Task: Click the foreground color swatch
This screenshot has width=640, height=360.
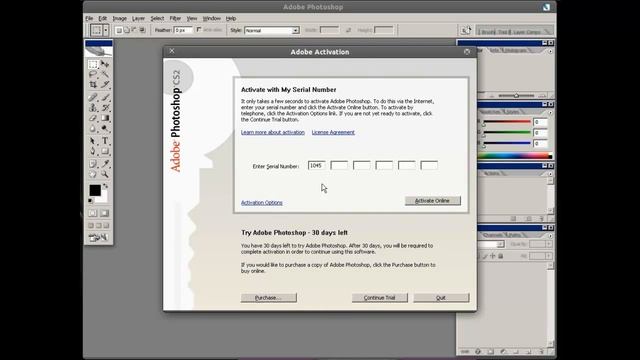Action: point(95,190)
